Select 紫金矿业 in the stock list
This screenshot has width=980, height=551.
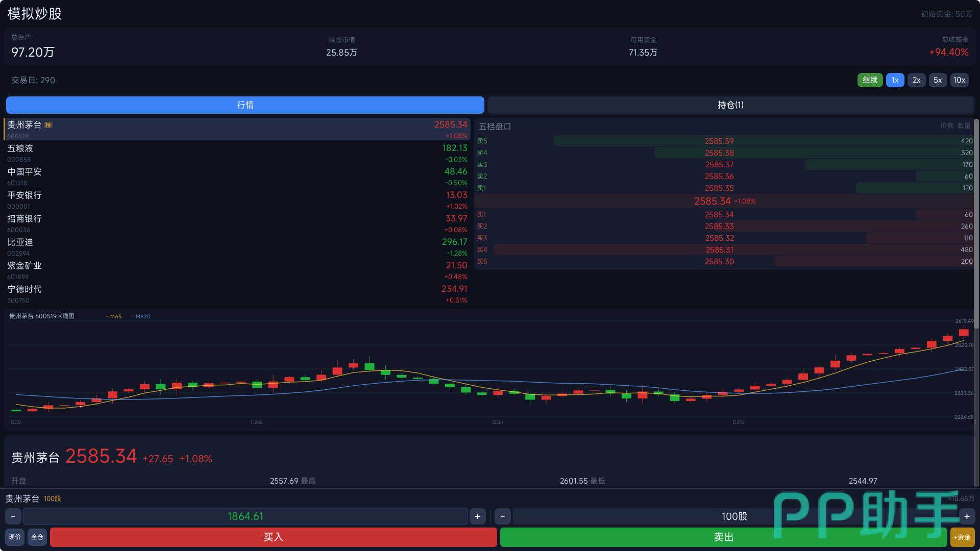pyautogui.click(x=237, y=270)
